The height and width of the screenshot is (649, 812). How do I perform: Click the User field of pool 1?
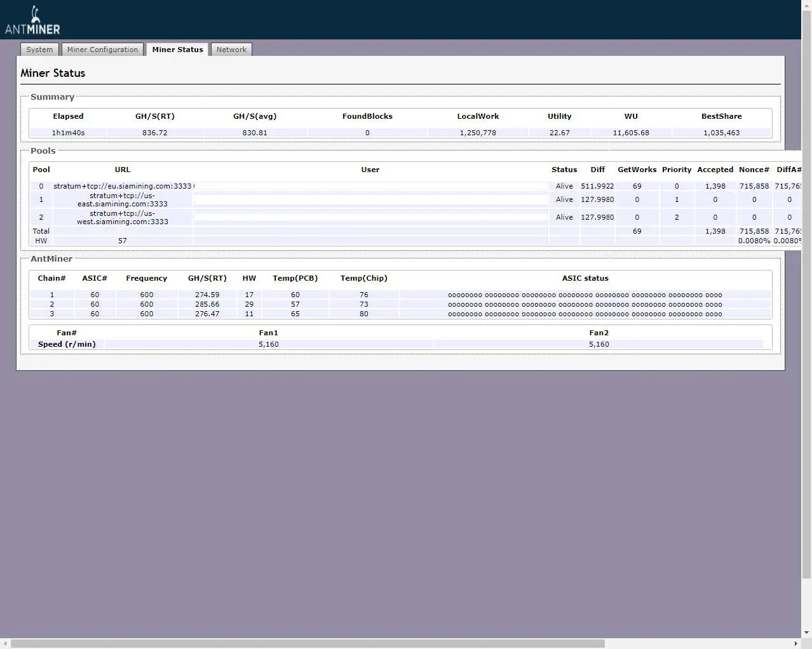coord(370,200)
